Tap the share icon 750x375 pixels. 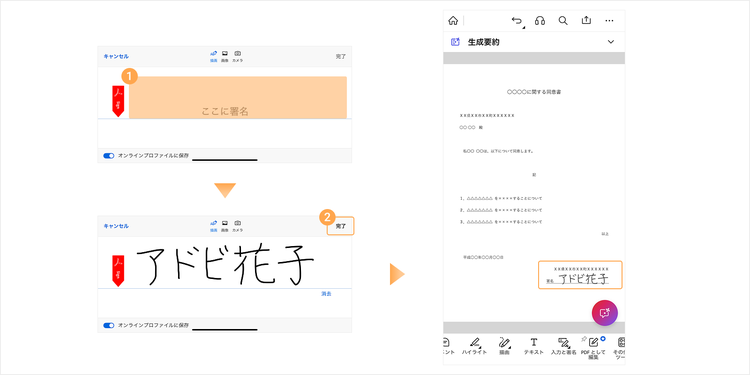[x=586, y=21]
